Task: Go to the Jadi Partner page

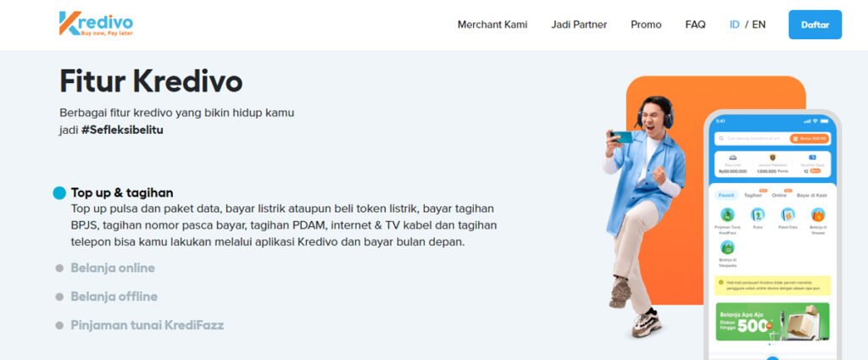Action: pos(579,25)
